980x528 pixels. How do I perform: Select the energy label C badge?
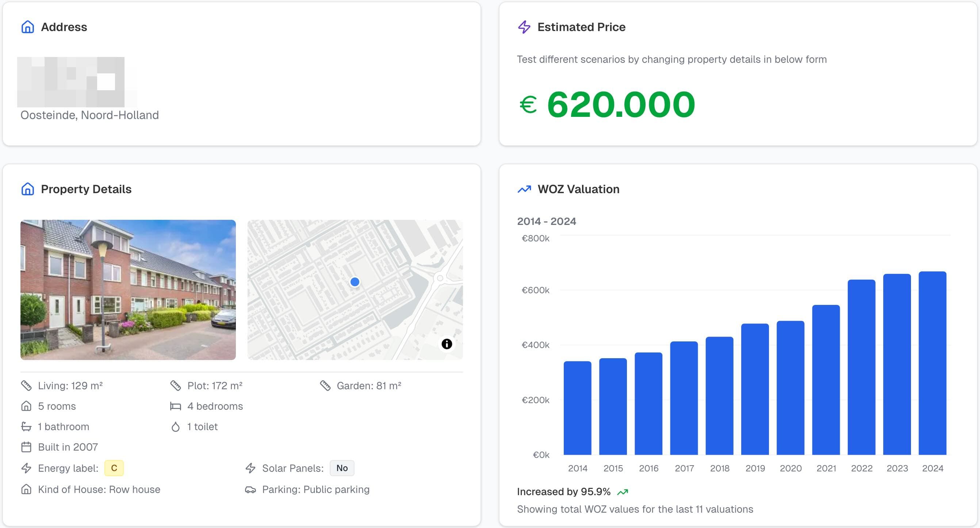(113, 468)
